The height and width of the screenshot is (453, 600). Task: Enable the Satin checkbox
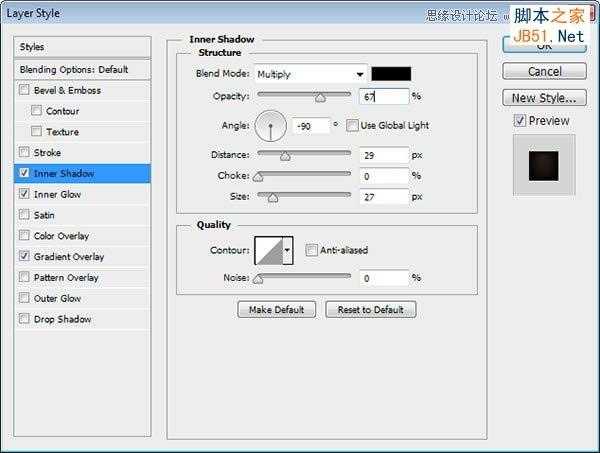24,214
